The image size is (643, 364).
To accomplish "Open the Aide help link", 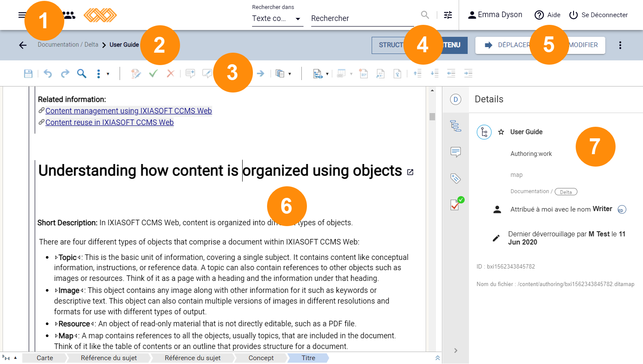I will [x=547, y=15].
